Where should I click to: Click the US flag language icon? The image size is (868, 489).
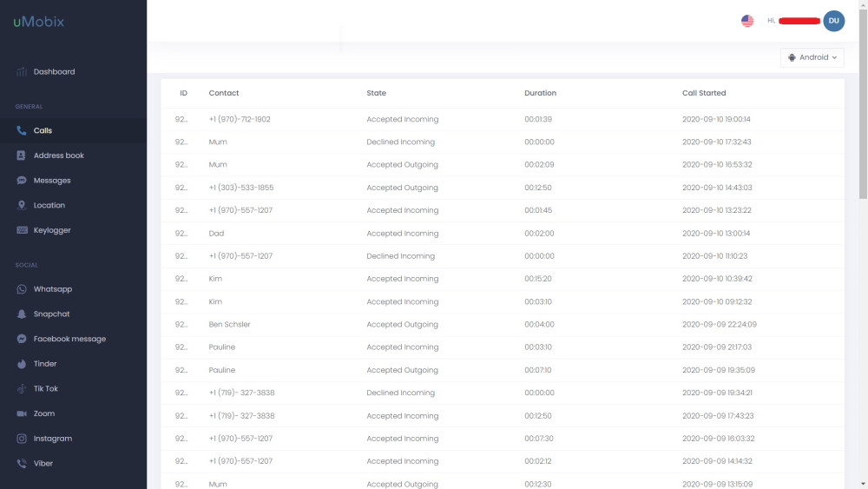tap(747, 21)
